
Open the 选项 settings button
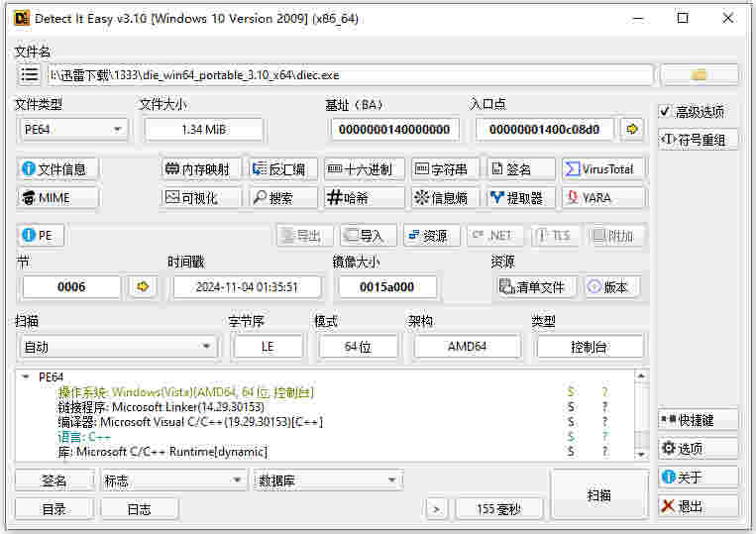coord(698,448)
